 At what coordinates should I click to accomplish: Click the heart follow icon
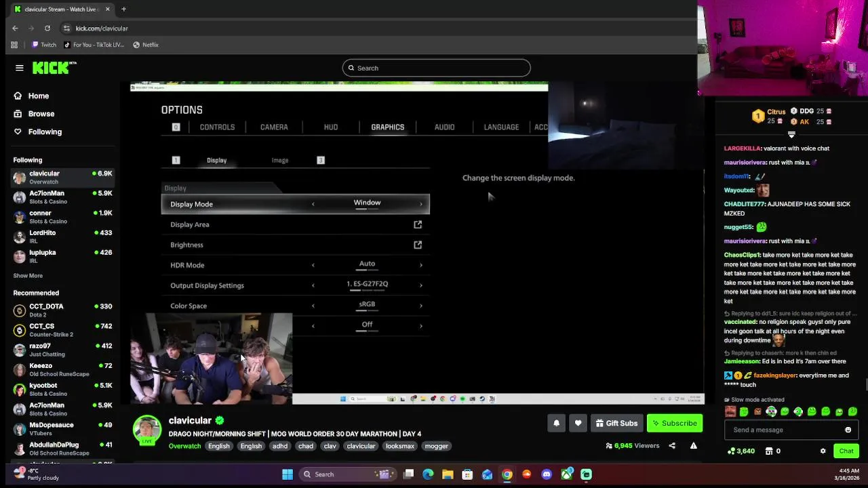(578, 423)
